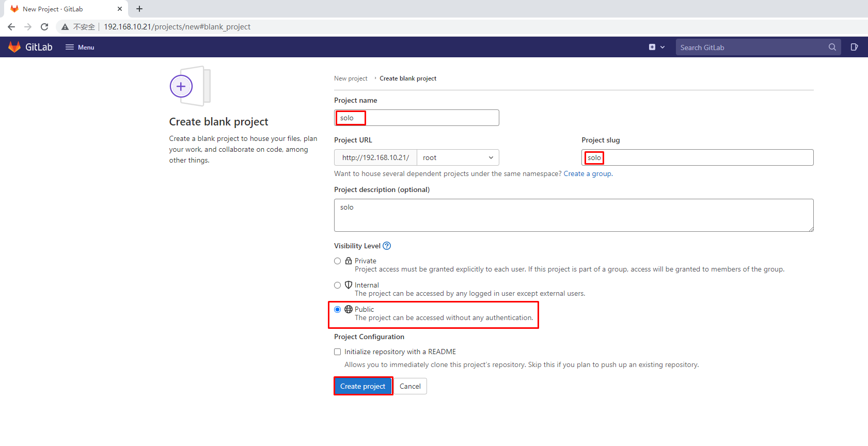Click the Visibility Level help question icon
Screen dimensions: 868x446
click(387, 246)
